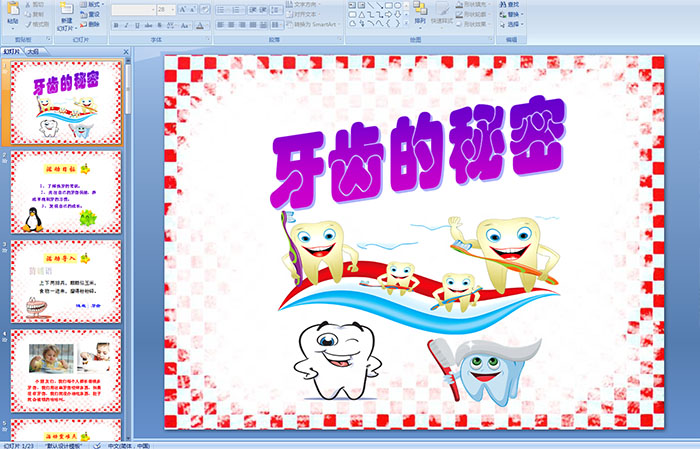
Task: Expand the shapes gallery More arrow
Action: pos(406,23)
